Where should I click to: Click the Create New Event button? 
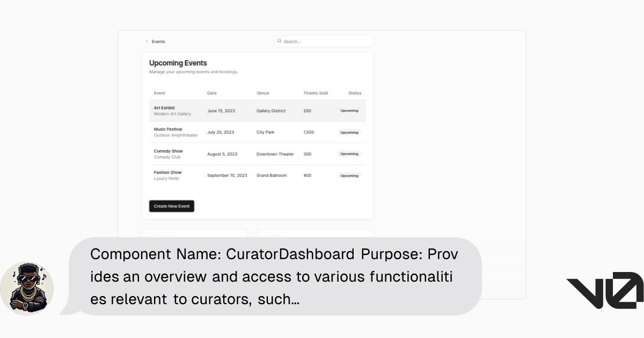pos(172,206)
